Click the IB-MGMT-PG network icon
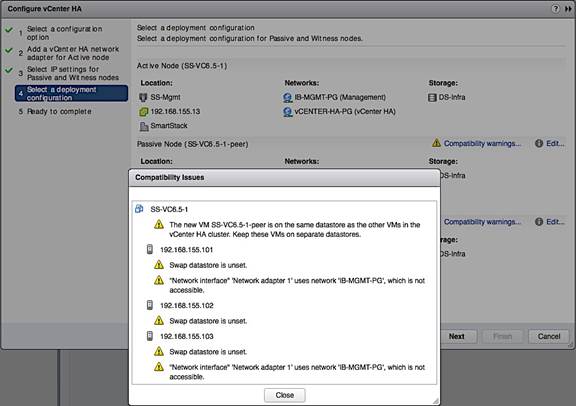Image resolution: width=576 pixels, height=406 pixels. pyautogui.click(x=288, y=97)
